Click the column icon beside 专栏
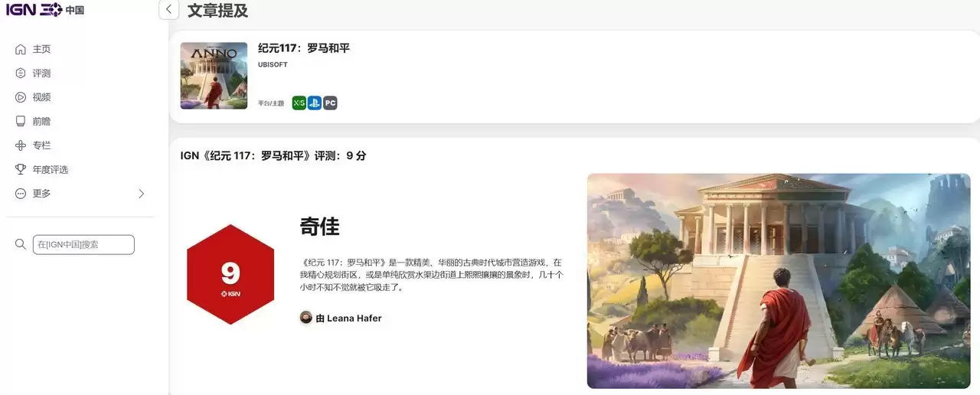Image resolution: width=980 pixels, height=395 pixels. coord(21,145)
